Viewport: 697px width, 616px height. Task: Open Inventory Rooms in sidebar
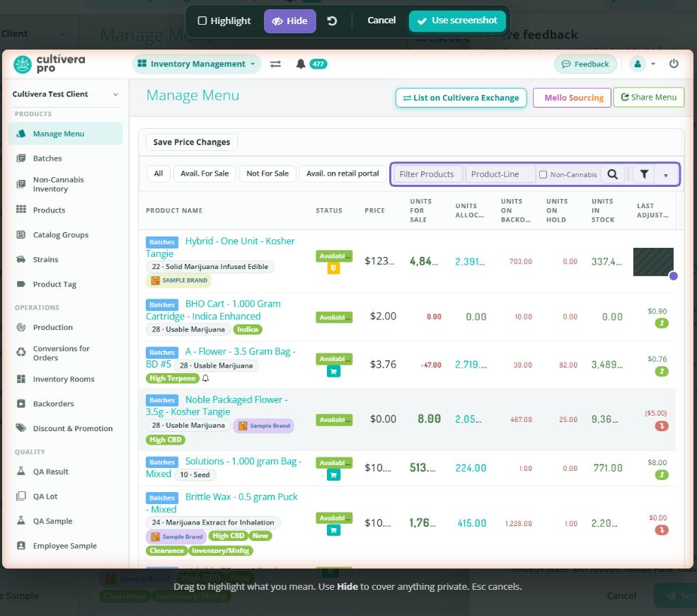pos(64,379)
